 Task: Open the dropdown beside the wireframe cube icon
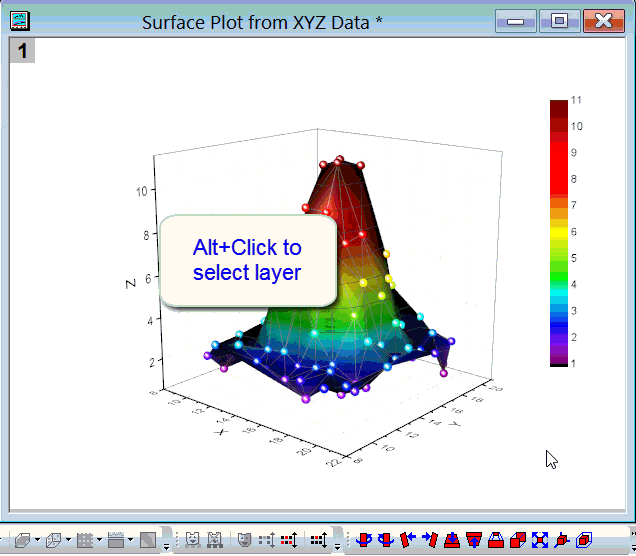point(68,541)
